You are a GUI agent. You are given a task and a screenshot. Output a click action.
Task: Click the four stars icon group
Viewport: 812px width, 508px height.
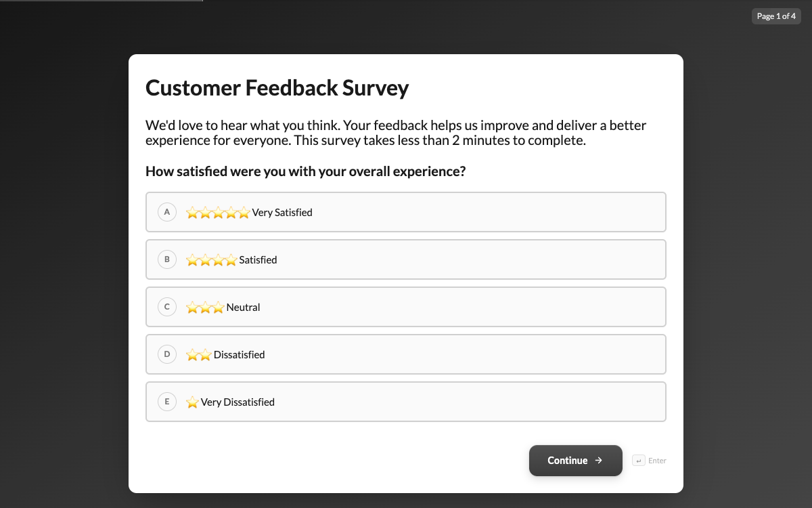tap(212, 260)
